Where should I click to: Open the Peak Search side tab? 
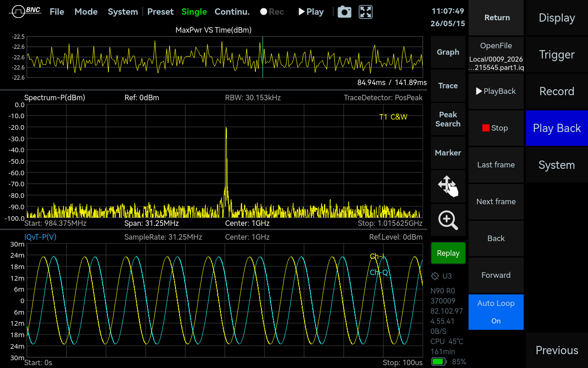[448, 119]
